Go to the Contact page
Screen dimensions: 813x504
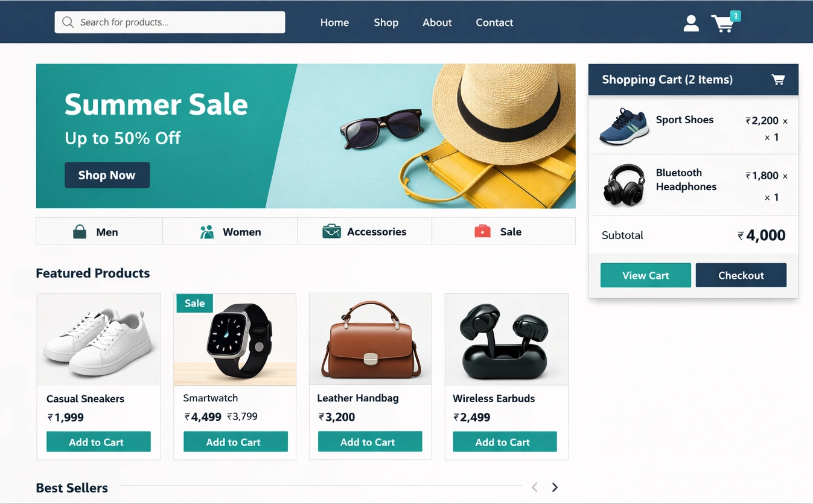[494, 22]
